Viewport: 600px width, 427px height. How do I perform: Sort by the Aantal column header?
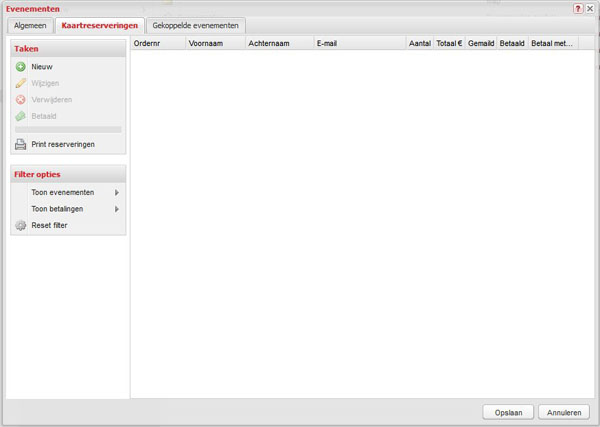(x=420, y=43)
